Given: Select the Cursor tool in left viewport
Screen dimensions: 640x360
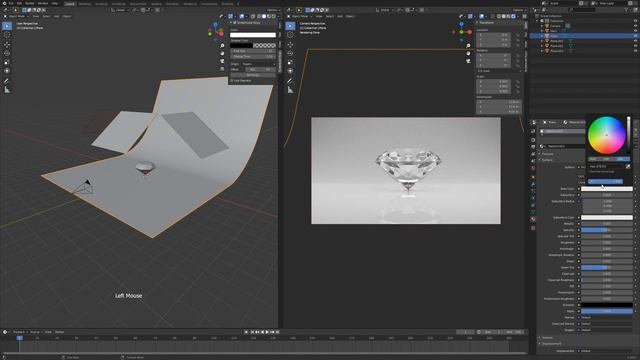Looking at the screenshot, I should 7,35.
